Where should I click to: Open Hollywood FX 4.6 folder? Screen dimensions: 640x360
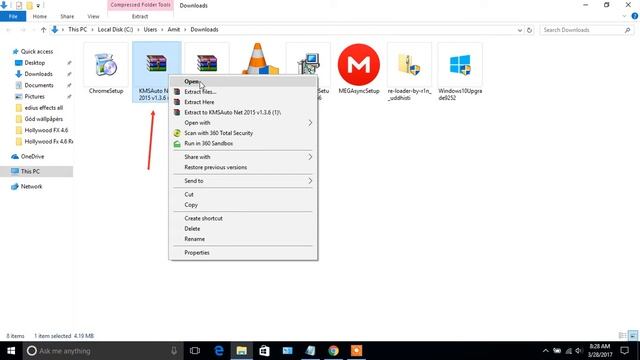point(46,130)
